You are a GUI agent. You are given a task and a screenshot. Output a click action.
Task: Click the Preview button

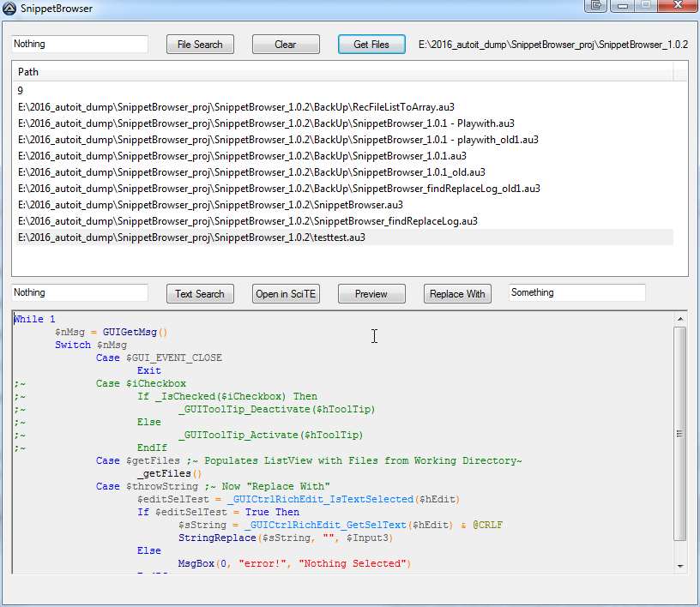pyautogui.click(x=371, y=294)
